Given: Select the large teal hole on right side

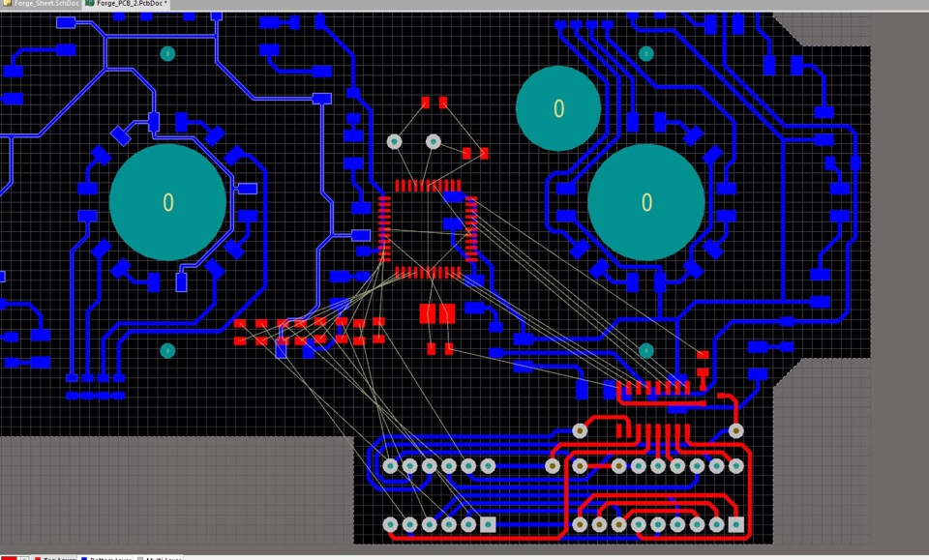Looking at the screenshot, I should click(x=646, y=202).
